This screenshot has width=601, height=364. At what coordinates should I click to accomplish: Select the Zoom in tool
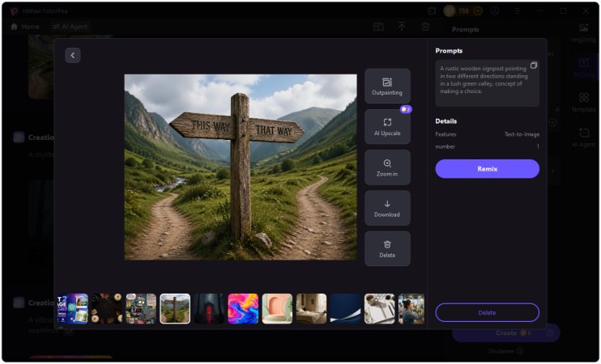(x=387, y=167)
